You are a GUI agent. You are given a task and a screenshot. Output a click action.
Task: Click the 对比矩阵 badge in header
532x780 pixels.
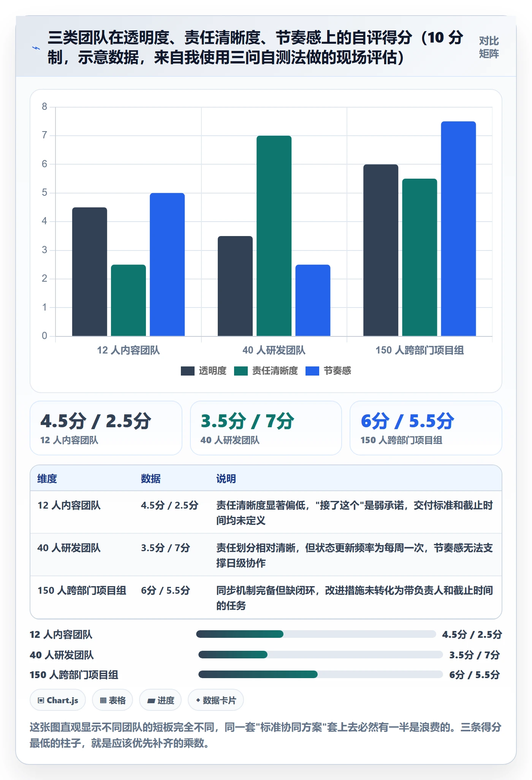tap(489, 47)
